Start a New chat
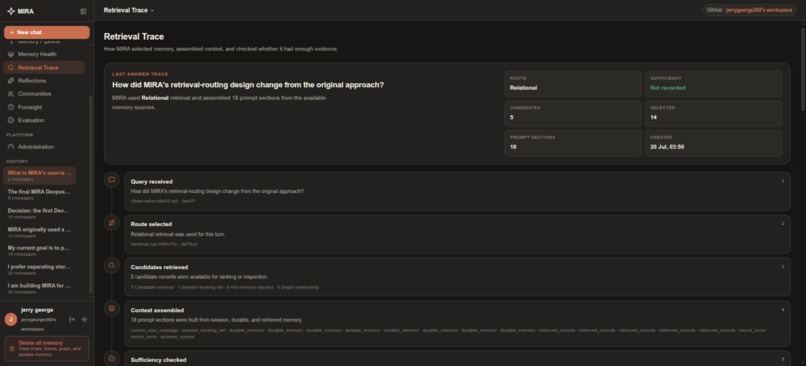 (47, 32)
